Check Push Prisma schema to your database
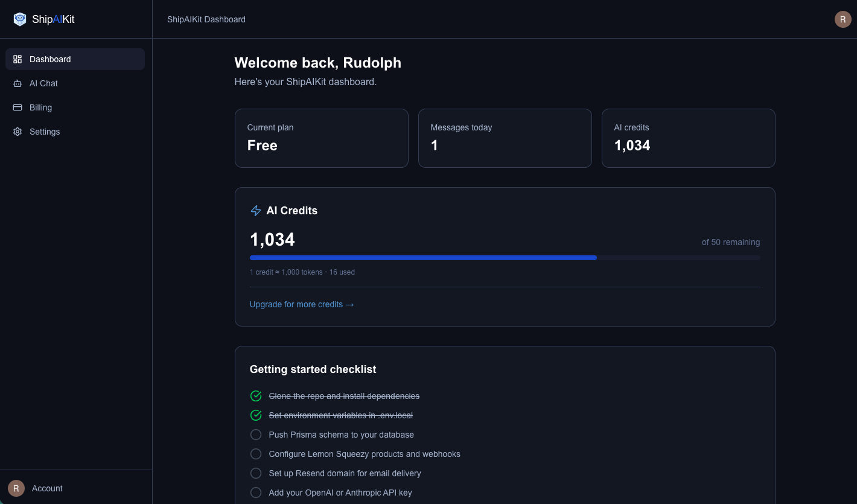857x504 pixels. 256,435
